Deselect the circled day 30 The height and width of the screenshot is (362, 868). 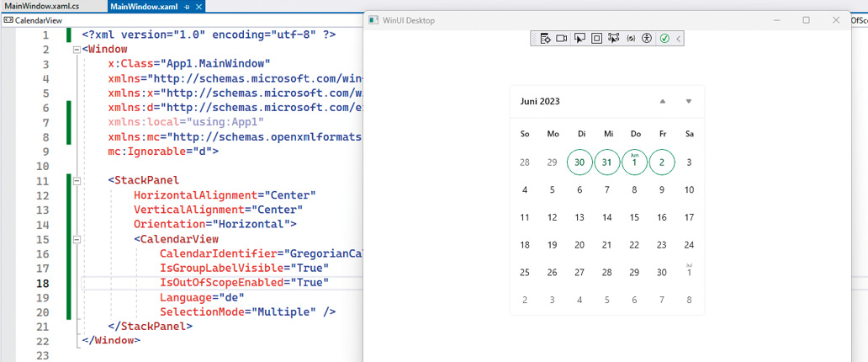(580, 162)
